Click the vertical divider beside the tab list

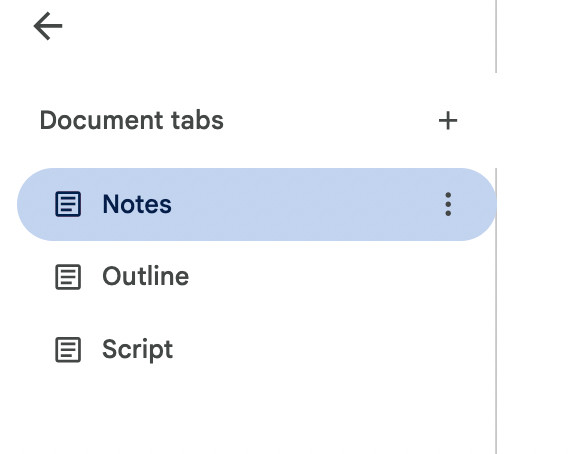click(x=496, y=311)
